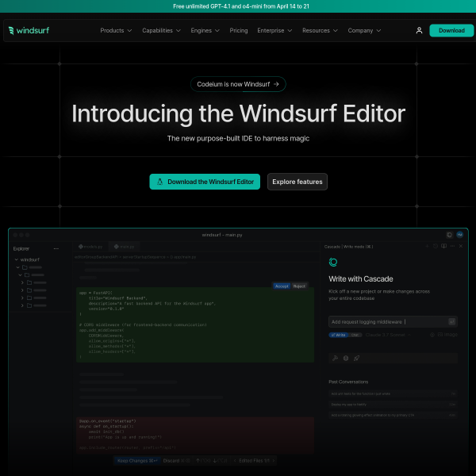Attach an Image in Cascade

(447, 335)
